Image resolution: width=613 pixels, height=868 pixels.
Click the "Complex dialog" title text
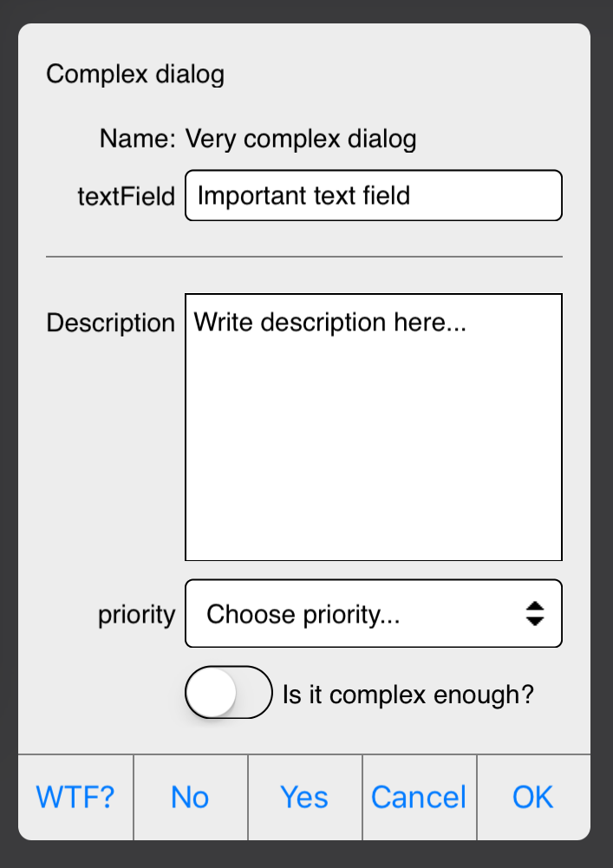point(135,75)
